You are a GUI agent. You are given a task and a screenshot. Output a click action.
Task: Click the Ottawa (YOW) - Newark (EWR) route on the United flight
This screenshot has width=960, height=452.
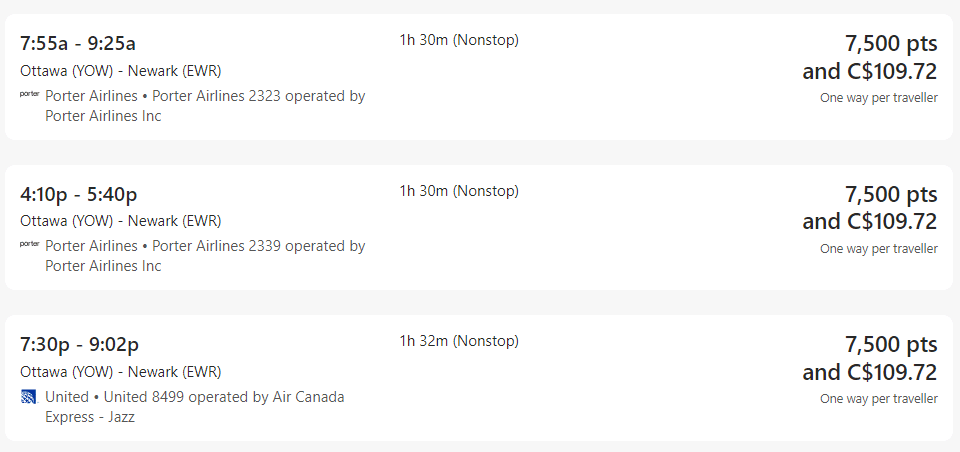tap(120, 371)
